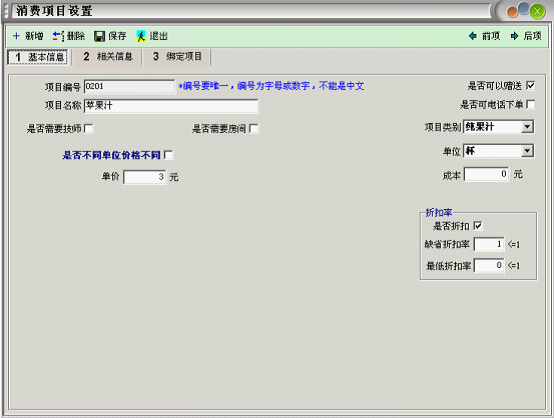
Task: Check the 是否需要技师 checkbox
Action: click(x=89, y=128)
